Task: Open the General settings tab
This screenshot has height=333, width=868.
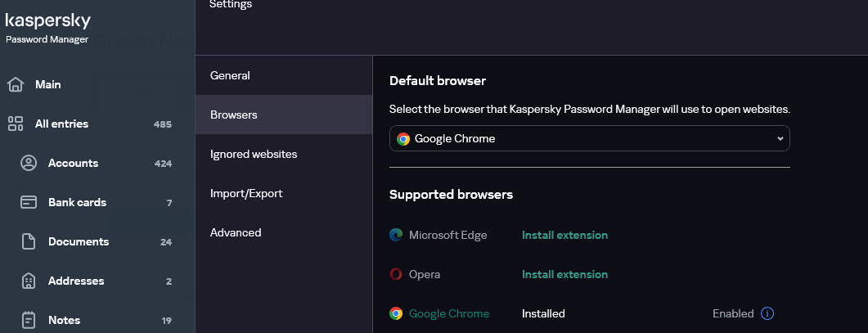Action: 230,75
